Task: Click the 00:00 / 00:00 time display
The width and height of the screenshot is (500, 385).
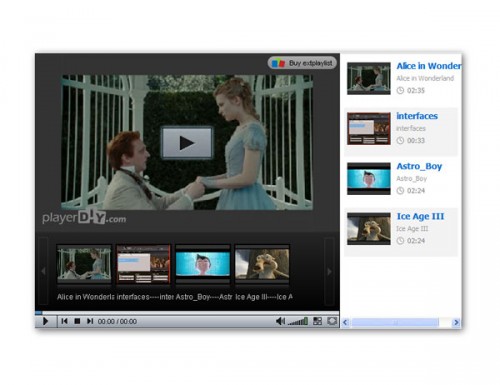Action: (x=117, y=322)
